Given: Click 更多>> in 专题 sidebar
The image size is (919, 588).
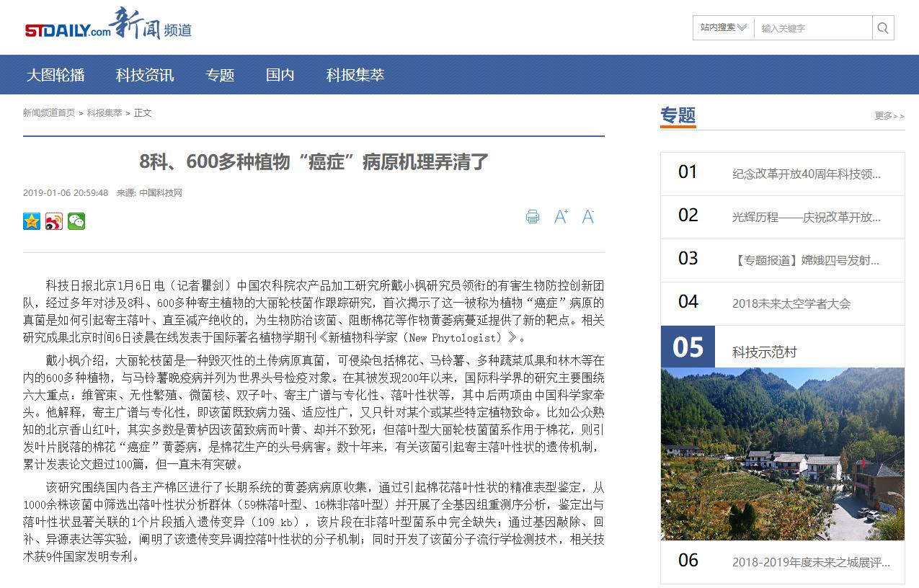Looking at the screenshot, I should [x=889, y=116].
